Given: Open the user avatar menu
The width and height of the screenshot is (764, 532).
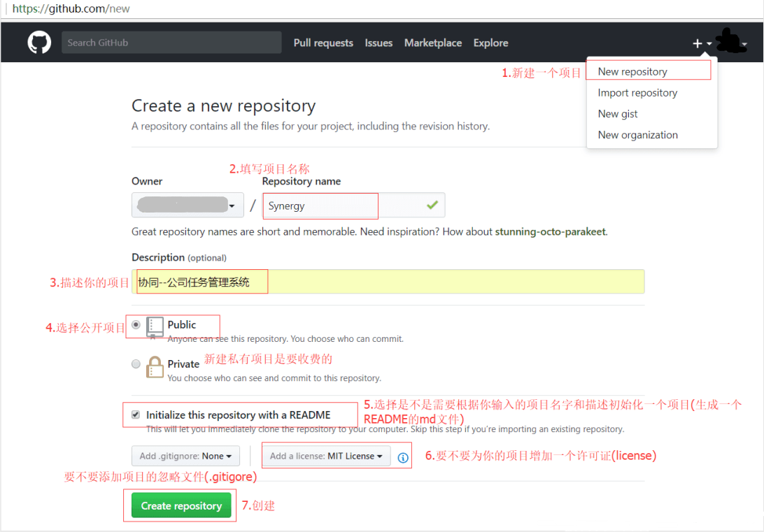Looking at the screenshot, I should click(x=732, y=42).
